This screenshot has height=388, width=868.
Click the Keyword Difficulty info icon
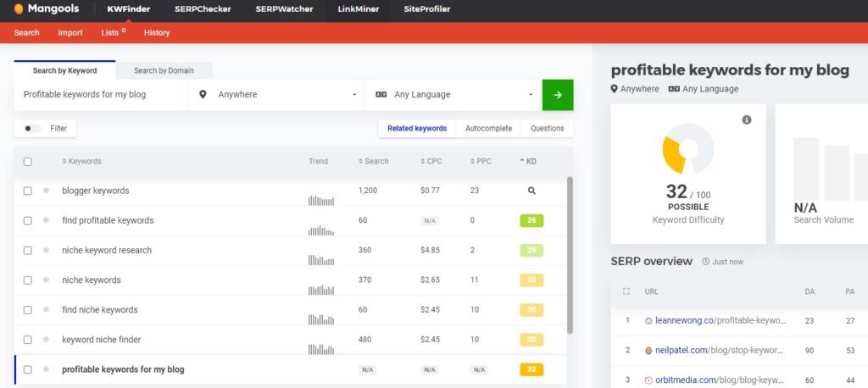(747, 119)
